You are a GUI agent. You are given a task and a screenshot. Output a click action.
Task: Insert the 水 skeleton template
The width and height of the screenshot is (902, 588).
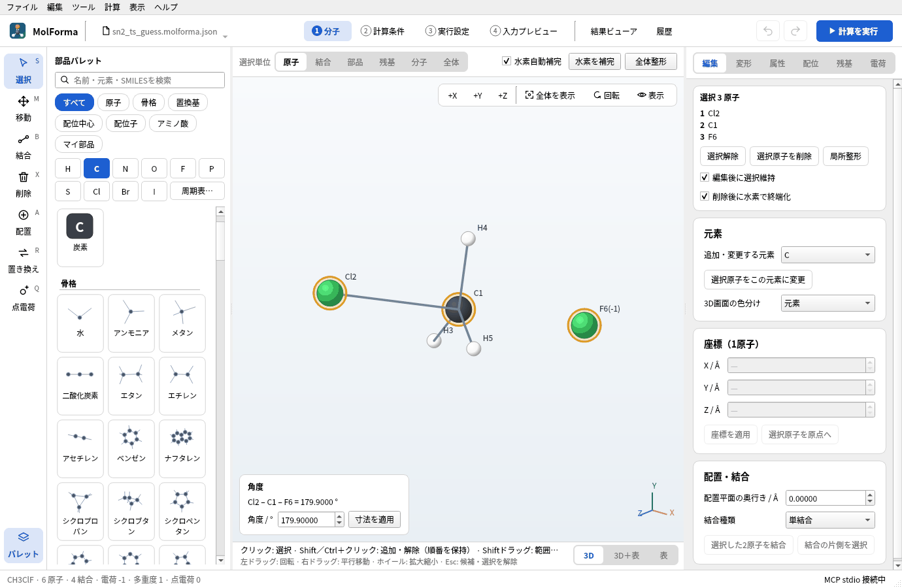tap(80, 323)
